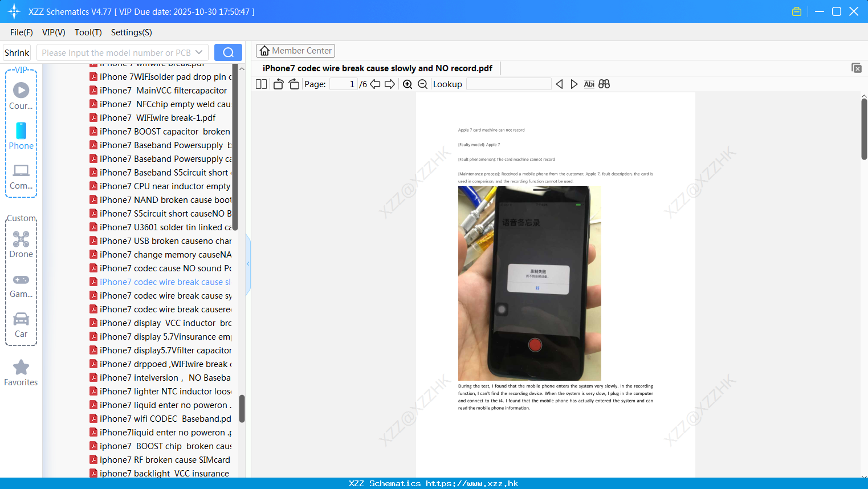Click the phone photo in the PDF page
The height and width of the screenshot is (489, 868).
tap(529, 283)
